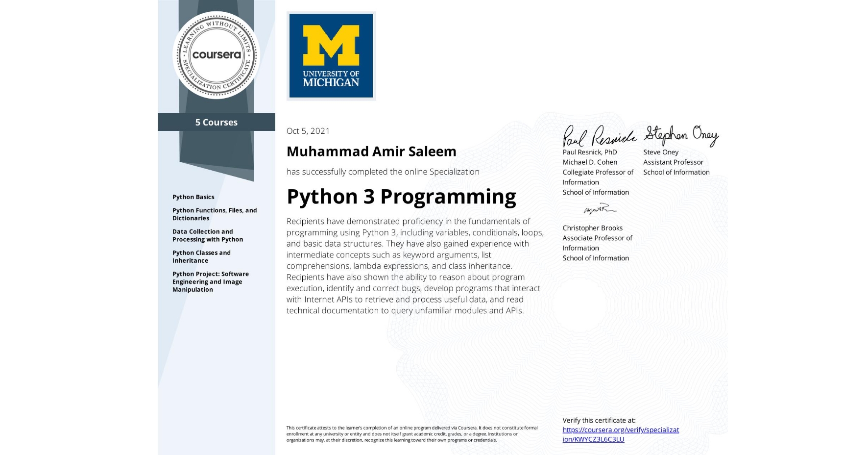The width and height of the screenshot is (868, 455).
Task: Click the Muhammad Amir Saleem name heading
Action: (x=371, y=152)
